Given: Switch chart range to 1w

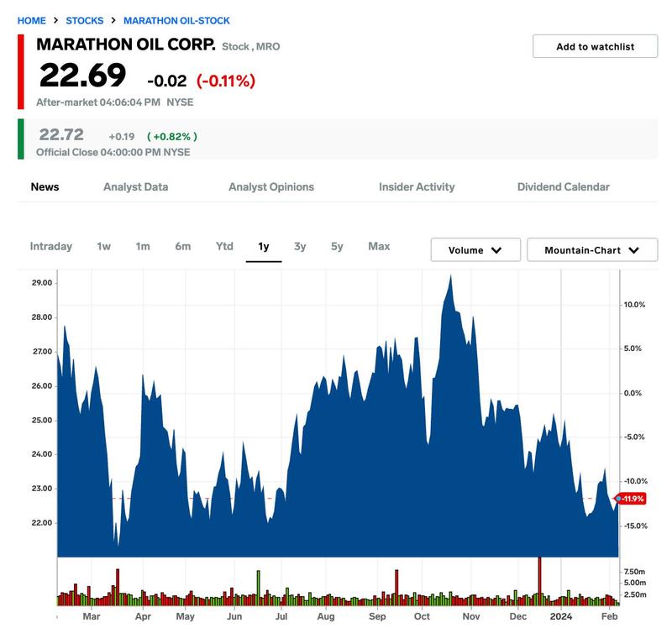Looking at the screenshot, I should tap(103, 246).
